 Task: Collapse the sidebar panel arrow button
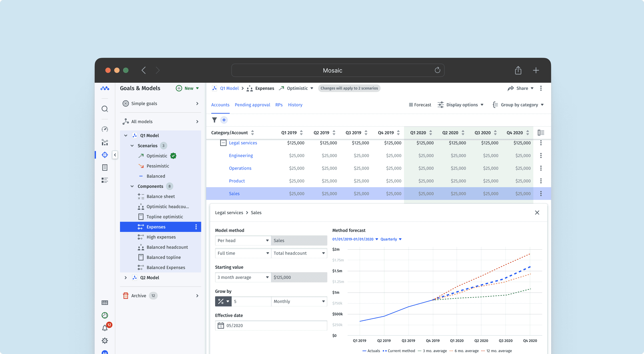pos(115,155)
